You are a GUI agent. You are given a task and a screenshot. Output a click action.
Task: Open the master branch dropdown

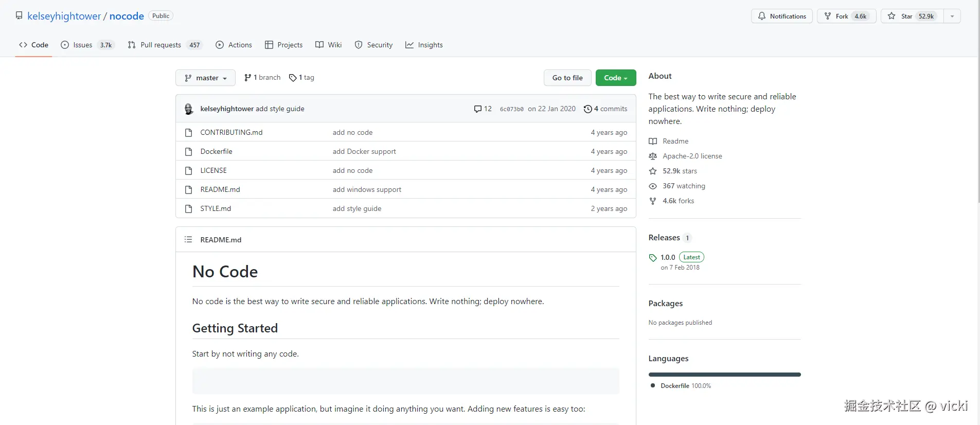pyautogui.click(x=206, y=78)
